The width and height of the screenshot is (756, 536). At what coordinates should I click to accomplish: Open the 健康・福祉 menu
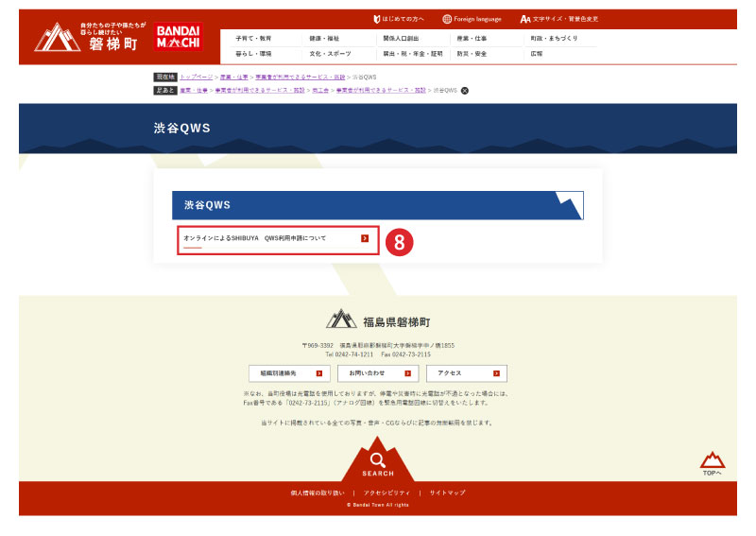coord(323,39)
